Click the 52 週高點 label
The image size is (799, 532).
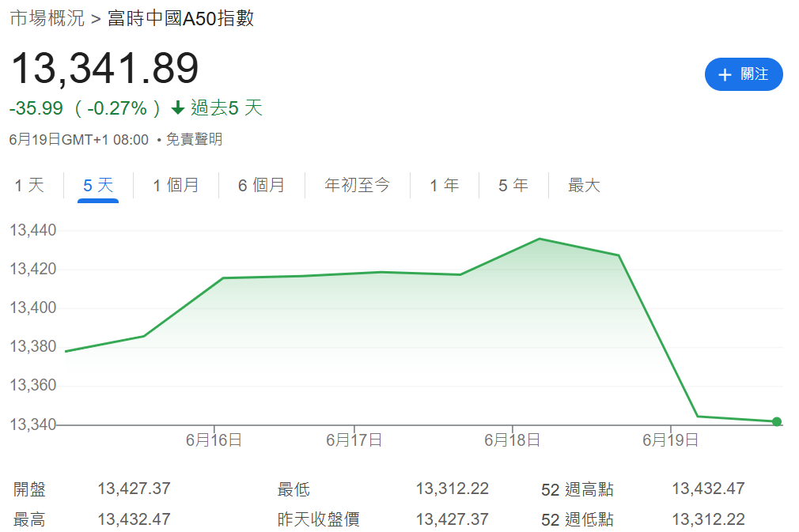click(577, 489)
